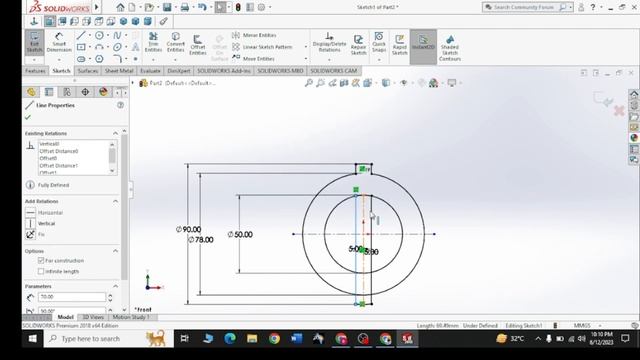Viewport: 640px width, 360px height.
Task: Open DisplayManager panel tab
Action: [x=103, y=92]
